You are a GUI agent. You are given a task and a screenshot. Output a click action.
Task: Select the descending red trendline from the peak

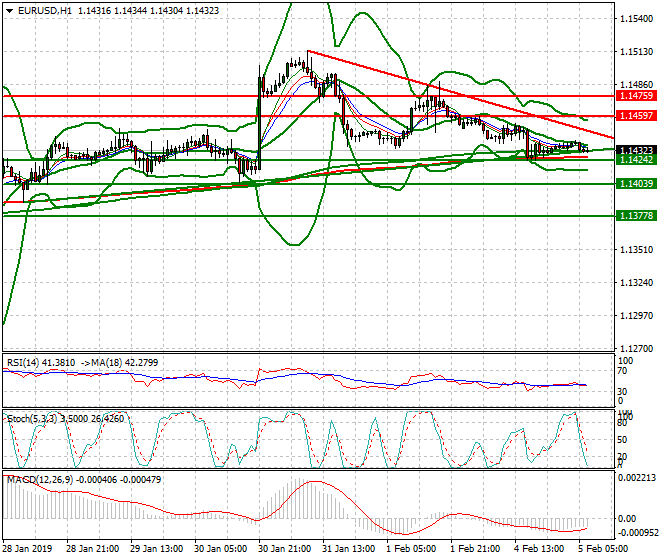click(x=460, y=95)
